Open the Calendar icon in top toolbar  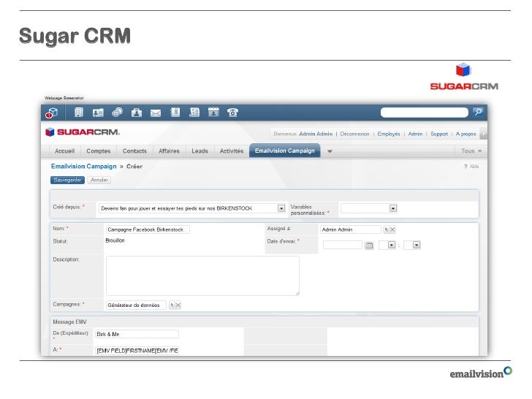point(213,112)
